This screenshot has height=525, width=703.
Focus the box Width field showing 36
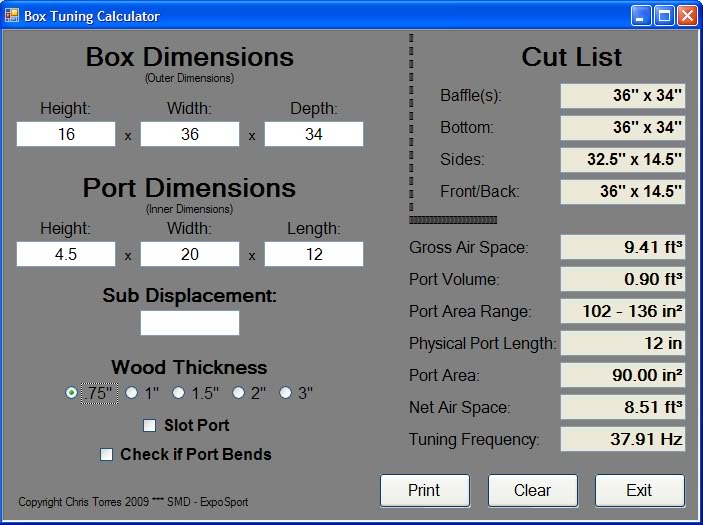(x=190, y=134)
